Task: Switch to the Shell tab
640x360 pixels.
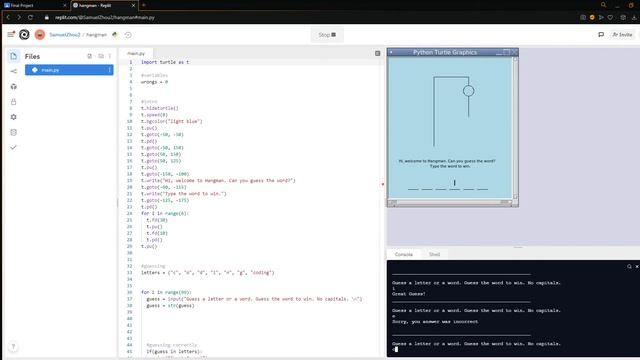Action: 434,254
